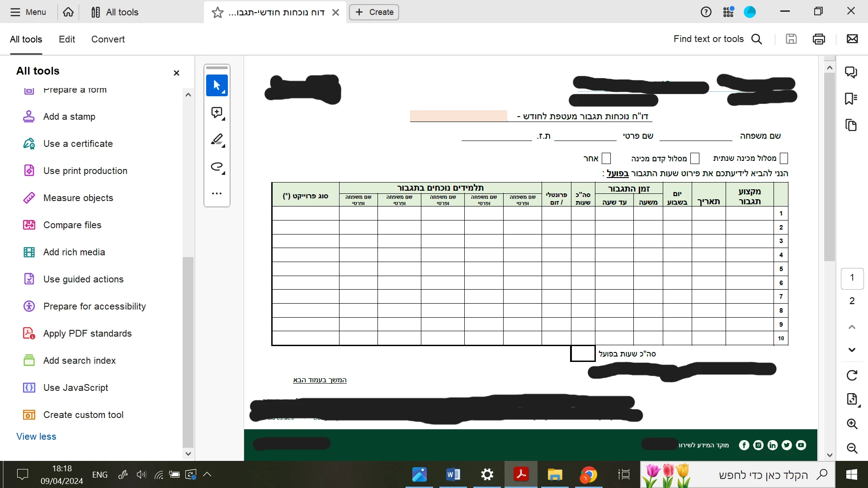The height and width of the screenshot is (488, 868).
Task: Open Measure objects tool
Action: tap(78, 198)
